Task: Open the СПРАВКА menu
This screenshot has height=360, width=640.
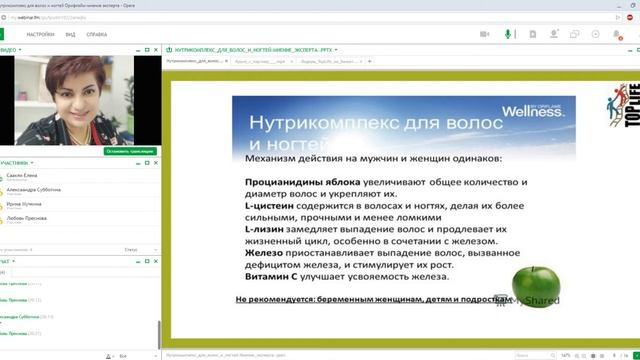Action: 97,35
